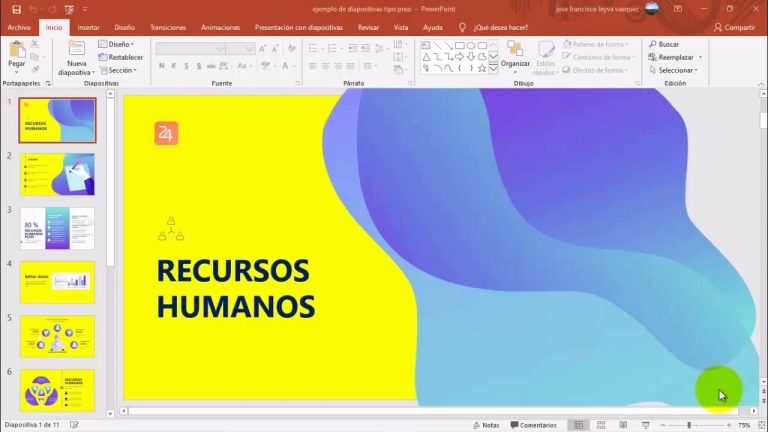Toggle strikethrough abc formatting
The width and height of the screenshot is (768, 432).
pyautogui.click(x=211, y=66)
